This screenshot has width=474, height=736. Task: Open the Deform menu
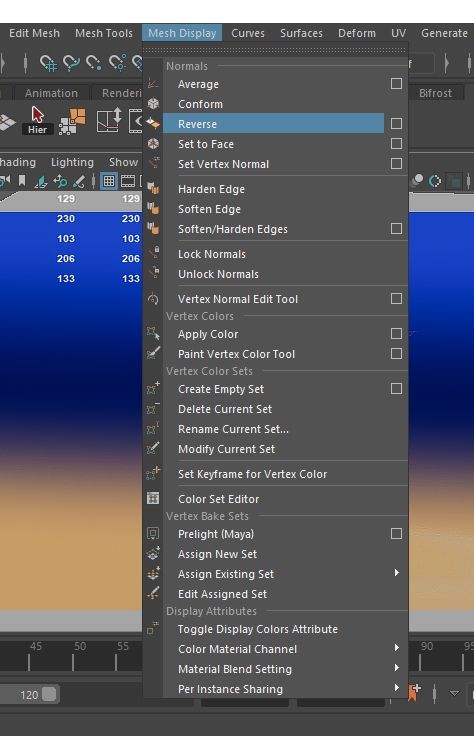357,33
